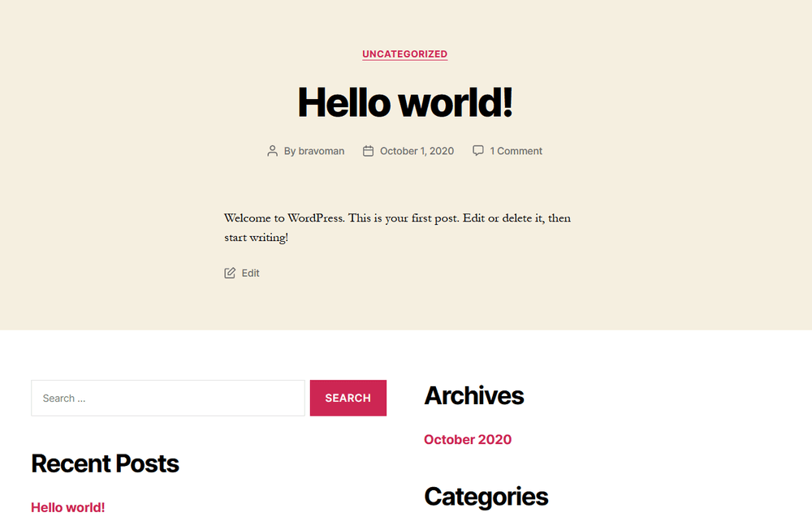Click the Edit post link
This screenshot has height=517, width=812.
pos(251,274)
